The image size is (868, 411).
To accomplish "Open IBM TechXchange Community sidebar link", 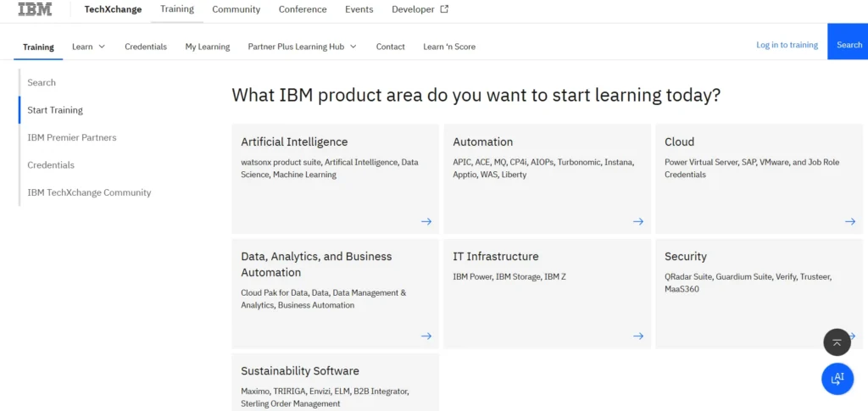I will pos(89,192).
